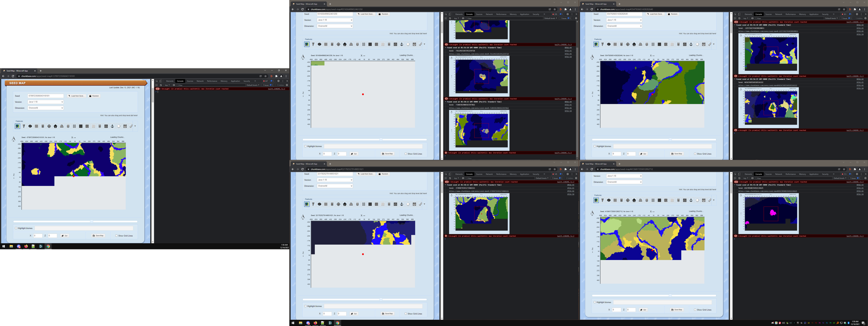Toggle device toolbar icon in seed 3217 DevTools
868x326 pixels.
pyautogui.click(x=450, y=174)
